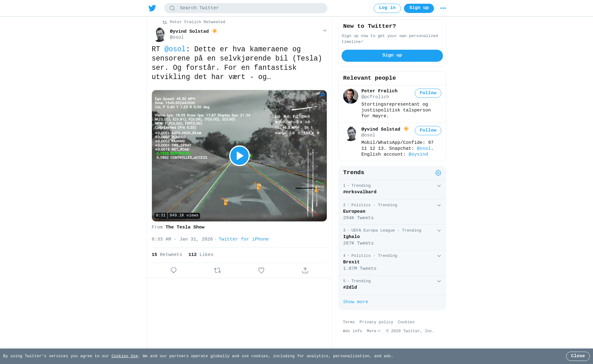Open the European trend

[354, 211]
